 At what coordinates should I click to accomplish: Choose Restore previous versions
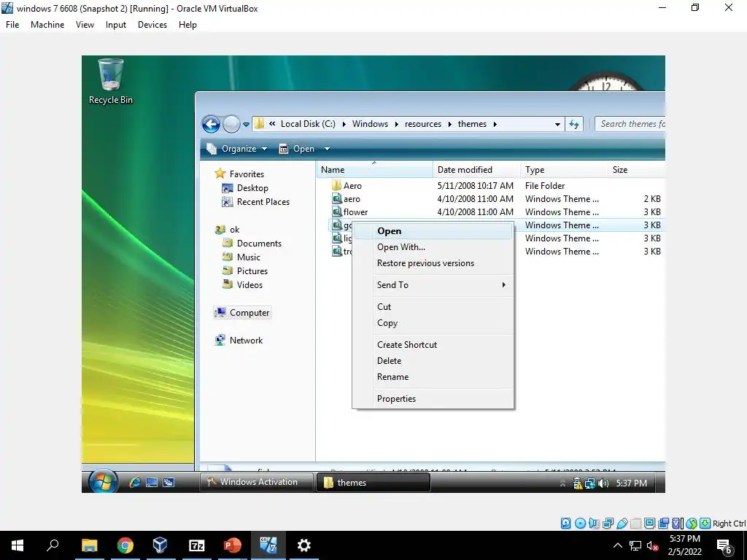[433, 263]
